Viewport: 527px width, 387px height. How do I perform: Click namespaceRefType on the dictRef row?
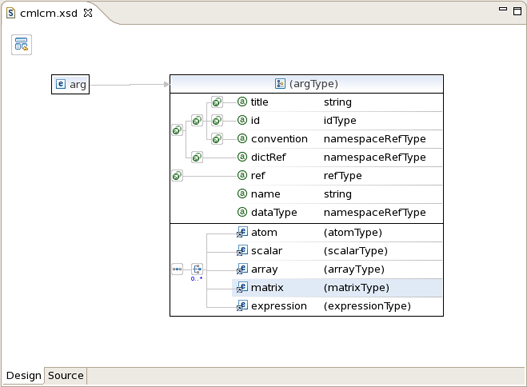point(374,157)
